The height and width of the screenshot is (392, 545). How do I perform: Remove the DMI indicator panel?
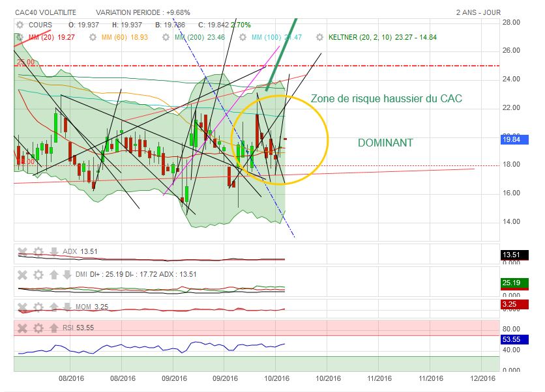pos(23,275)
